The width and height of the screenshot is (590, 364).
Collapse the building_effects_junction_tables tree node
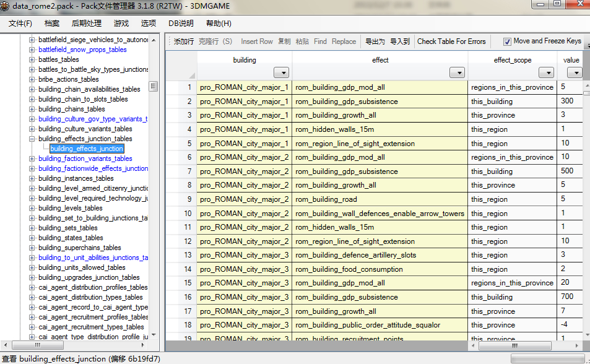point(32,139)
